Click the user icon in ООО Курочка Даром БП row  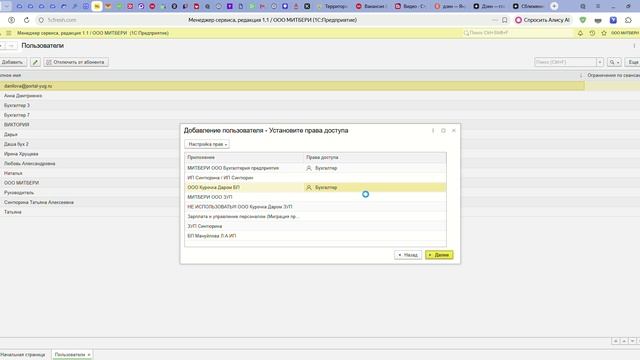pos(309,187)
